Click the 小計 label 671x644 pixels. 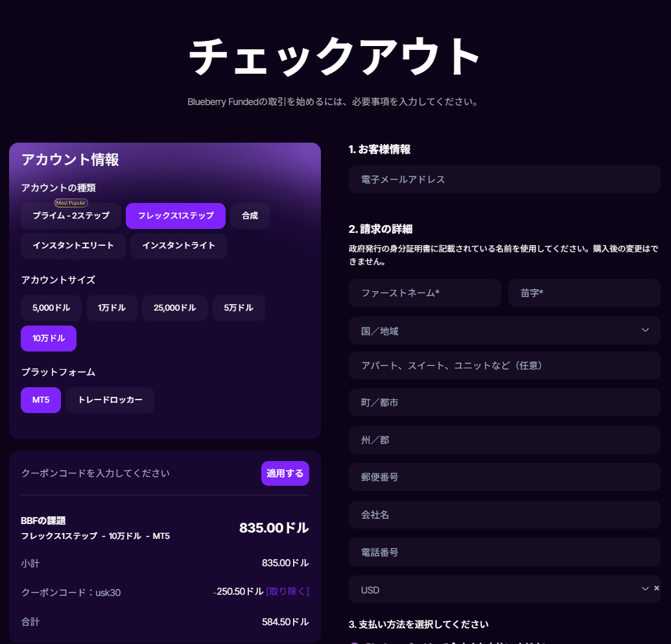(30, 564)
